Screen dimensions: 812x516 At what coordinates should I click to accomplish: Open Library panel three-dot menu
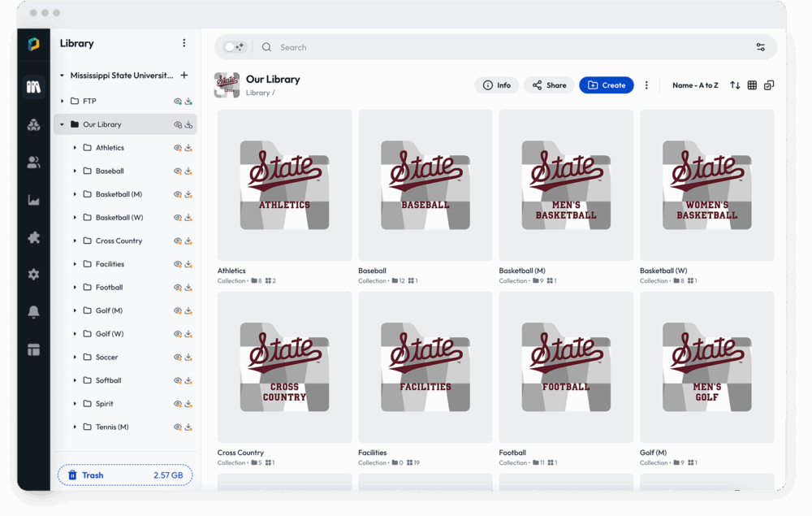pyautogui.click(x=184, y=43)
